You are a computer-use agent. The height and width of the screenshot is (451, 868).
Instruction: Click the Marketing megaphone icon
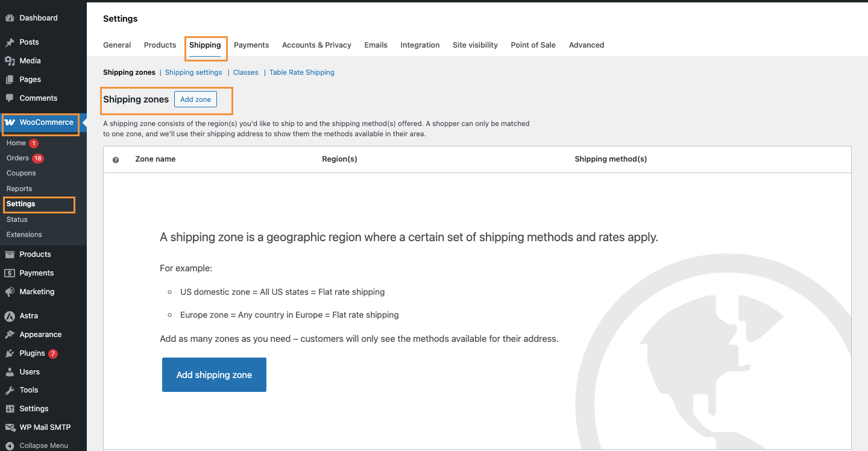click(x=10, y=292)
